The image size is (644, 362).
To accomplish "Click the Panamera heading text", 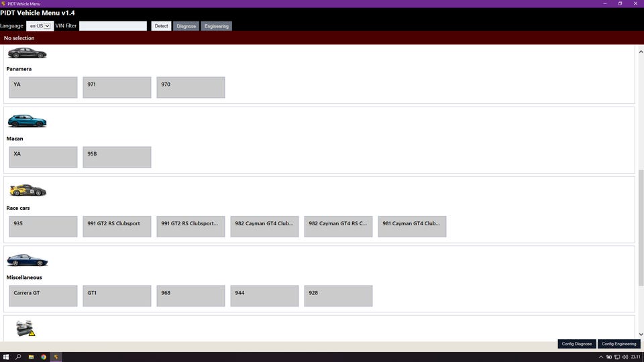I will pos(19,69).
